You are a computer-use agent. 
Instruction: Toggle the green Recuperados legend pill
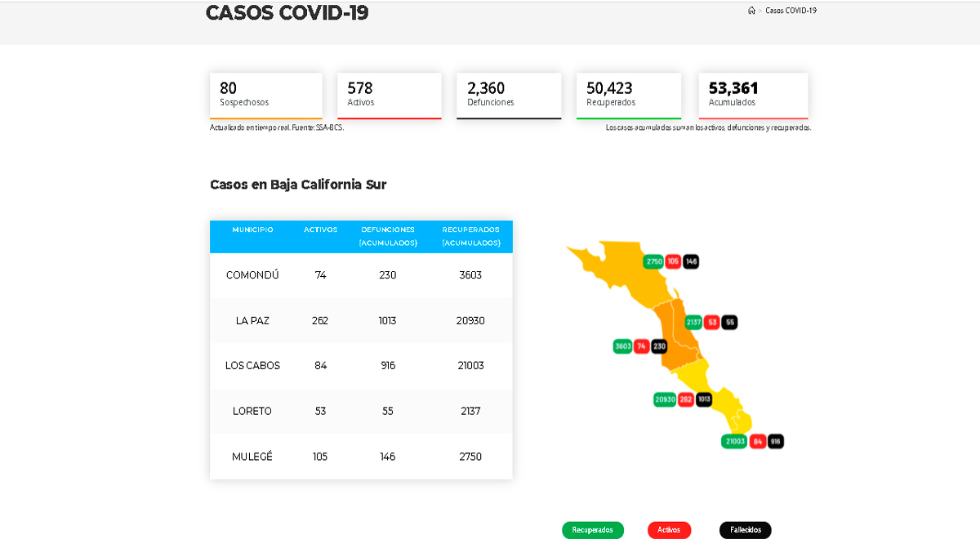(x=593, y=530)
